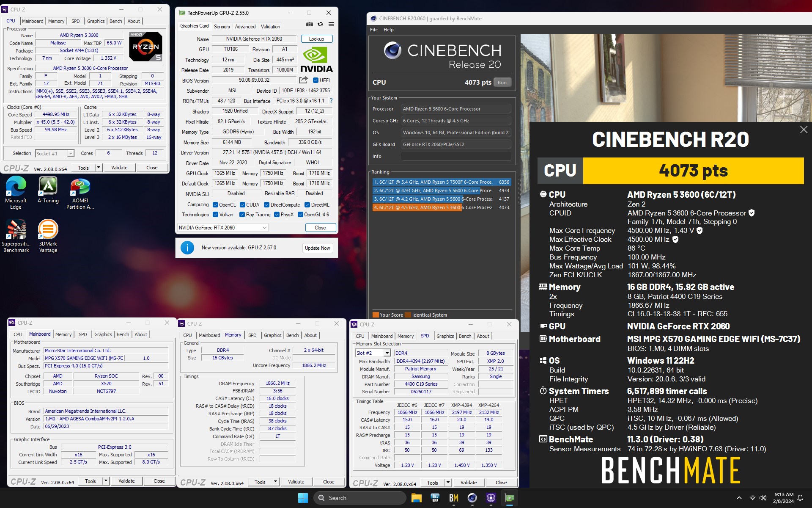Screen dimensions: 812x508
Task: Toggle the CUDA checkbox
Action: tap(242, 204)
